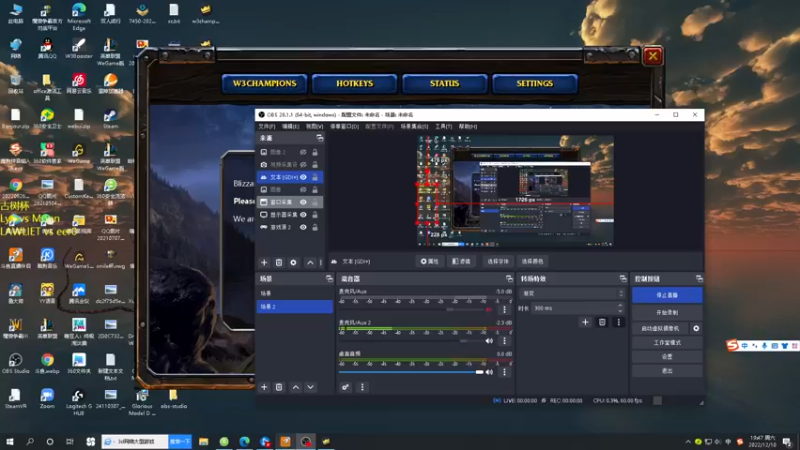This screenshot has height=450, width=800.
Task: Open 设置 settings button in Controls
Action: [x=667, y=357]
